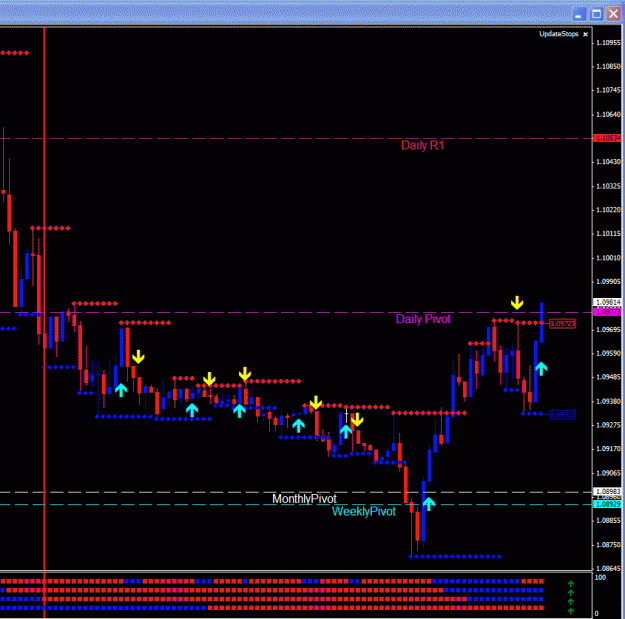Click the blue 1.09325 stop price tag
Image resolution: width=625 pixels, height=619 pixels.
[x=562, y=415]
